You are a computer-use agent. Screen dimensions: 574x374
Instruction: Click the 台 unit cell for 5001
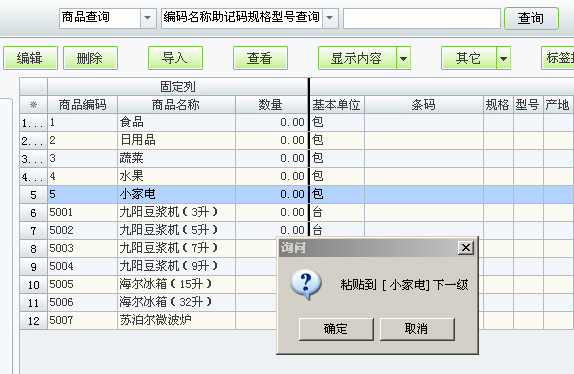coord(337,212)
